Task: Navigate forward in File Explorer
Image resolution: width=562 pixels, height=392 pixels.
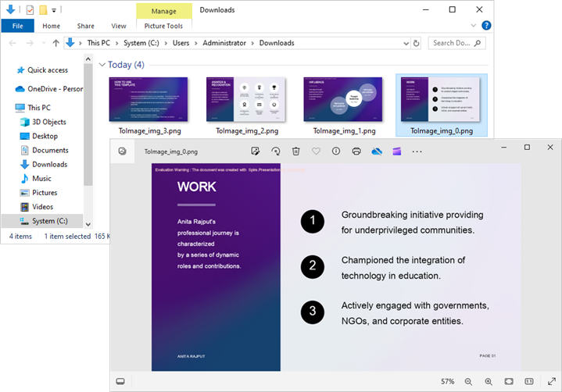Action: [x=30, y=43]
